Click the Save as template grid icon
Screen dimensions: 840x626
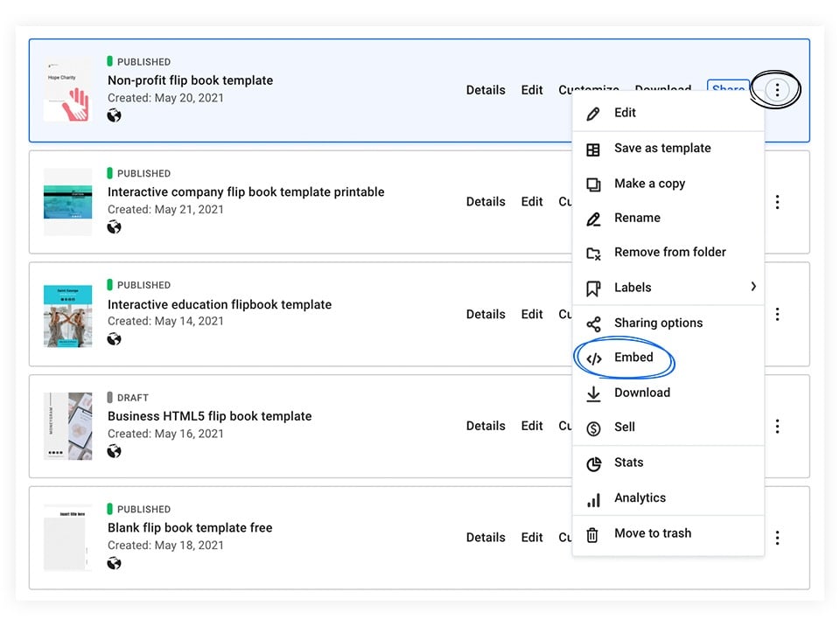coord(593,150)
